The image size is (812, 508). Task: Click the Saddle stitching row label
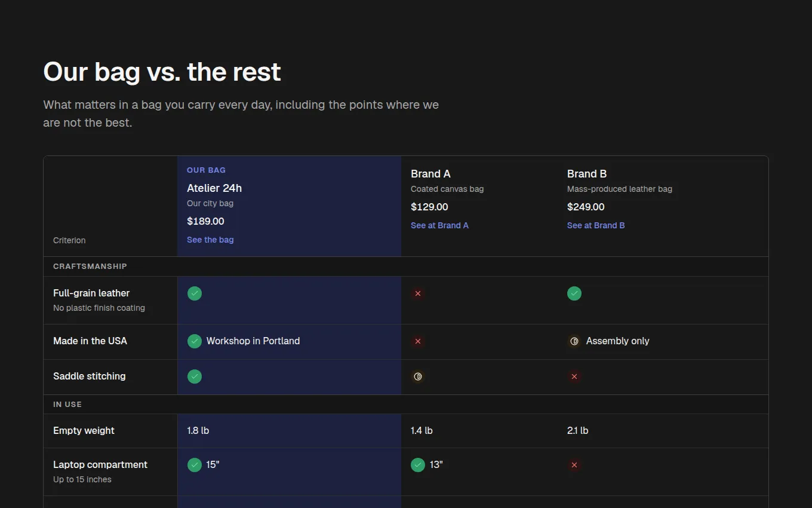(x=90, y=376)
